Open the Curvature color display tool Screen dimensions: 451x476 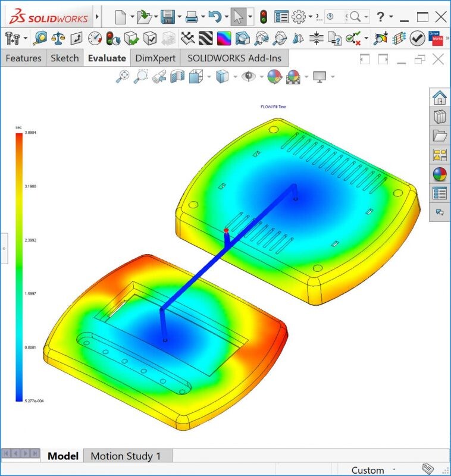pyautogui.click(x=224, y=39)
